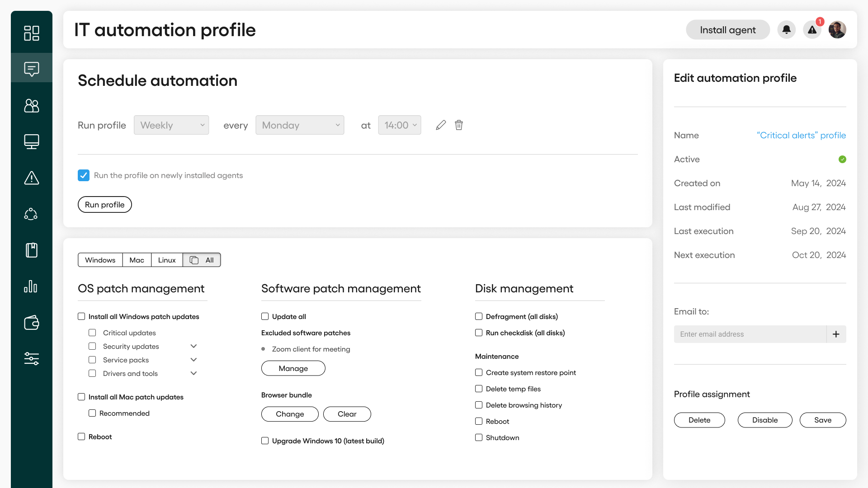The height and width of the screenshot is (488, 868).
Task: Expand the Security updates chevron
Action: point(193,347)
